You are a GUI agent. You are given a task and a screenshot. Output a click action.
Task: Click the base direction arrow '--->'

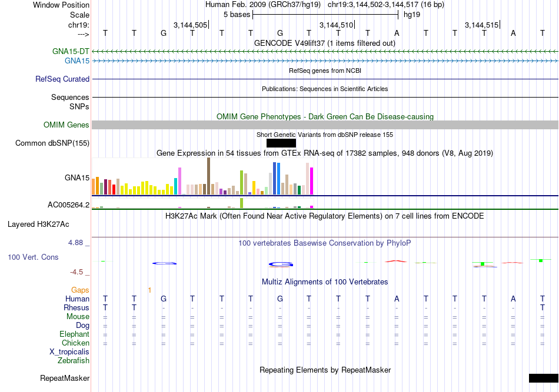(x=84, y=34)
